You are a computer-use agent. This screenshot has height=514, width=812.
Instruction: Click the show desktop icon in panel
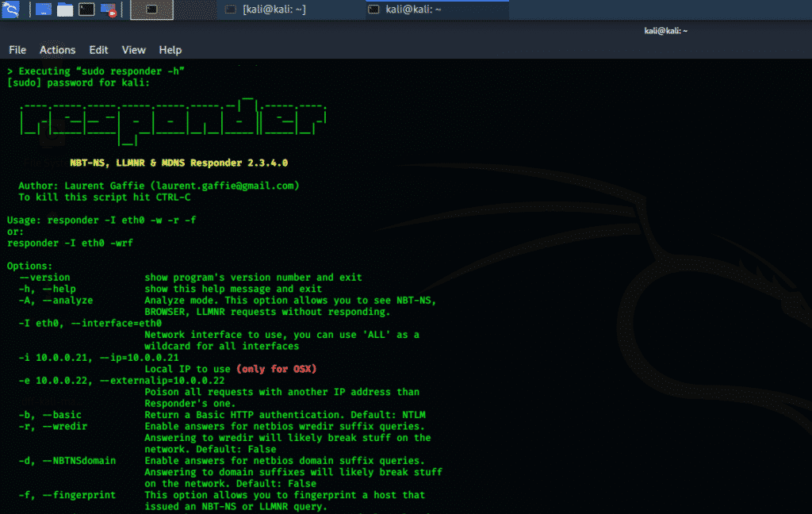point(44,10)
